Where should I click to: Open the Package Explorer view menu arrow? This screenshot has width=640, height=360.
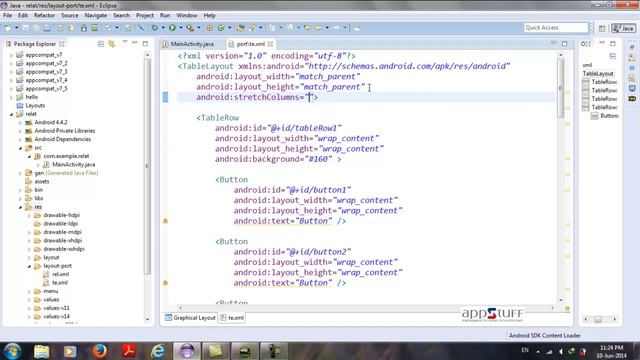click(x=124, y=43)
